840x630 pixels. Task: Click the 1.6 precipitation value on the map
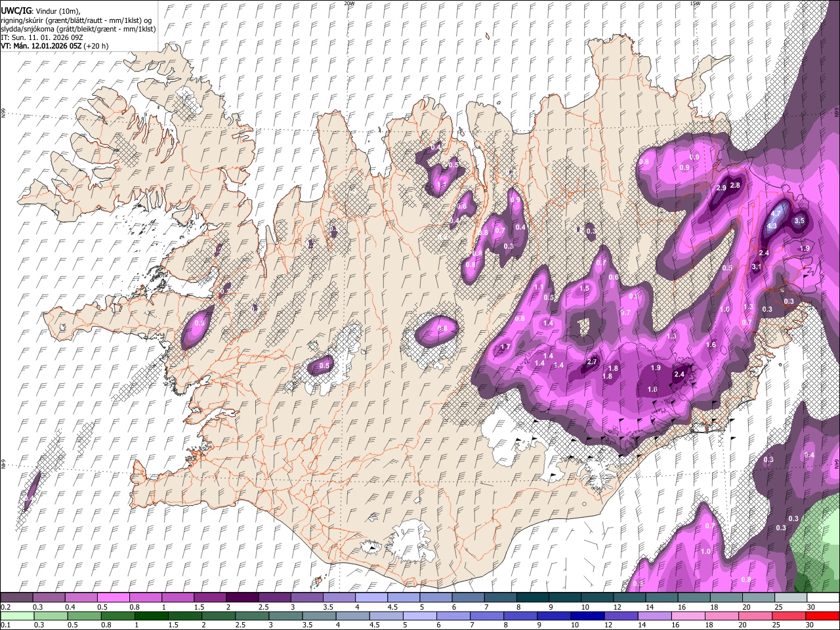[x=711, y=345]
